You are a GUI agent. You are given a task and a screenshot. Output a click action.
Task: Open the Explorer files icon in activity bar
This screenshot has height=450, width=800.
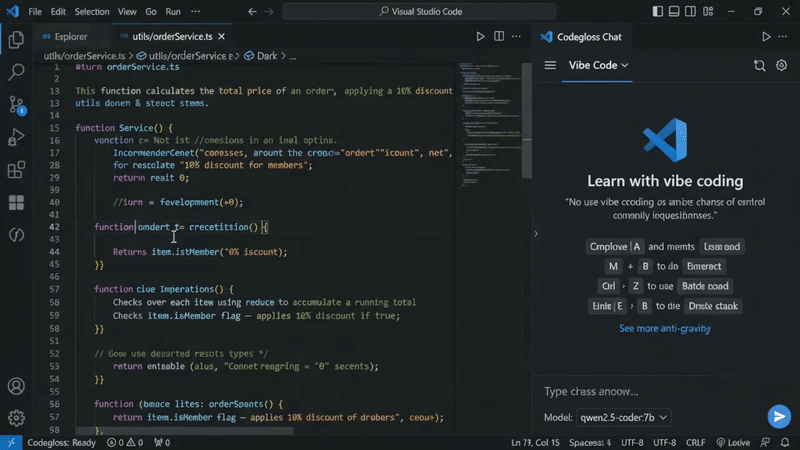(16, 39)
